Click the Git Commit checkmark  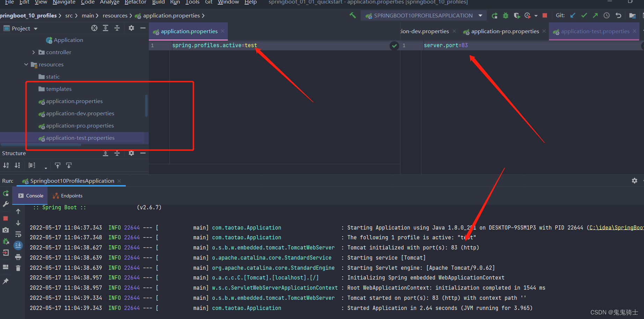pos(584,15)
